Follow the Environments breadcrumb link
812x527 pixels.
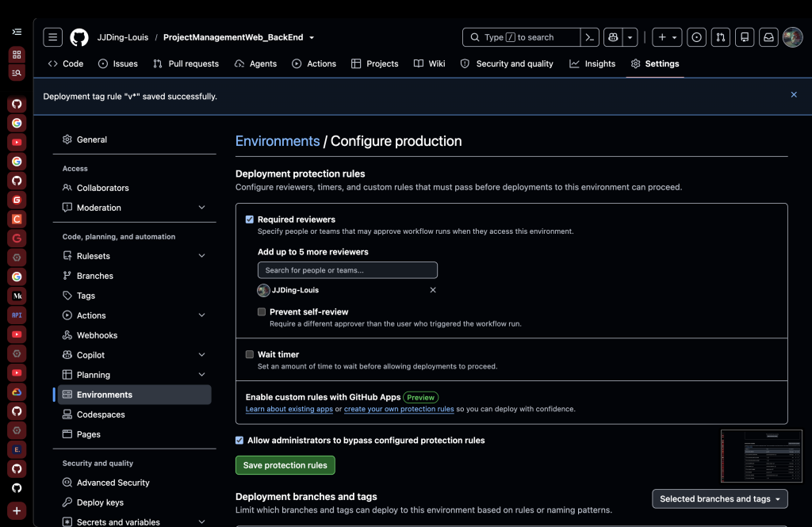coord(278,141)
